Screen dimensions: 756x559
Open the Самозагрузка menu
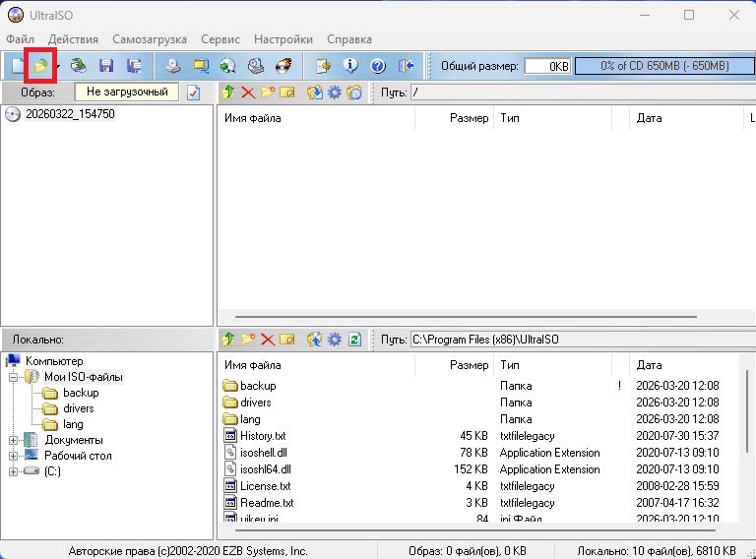(150, 39)
